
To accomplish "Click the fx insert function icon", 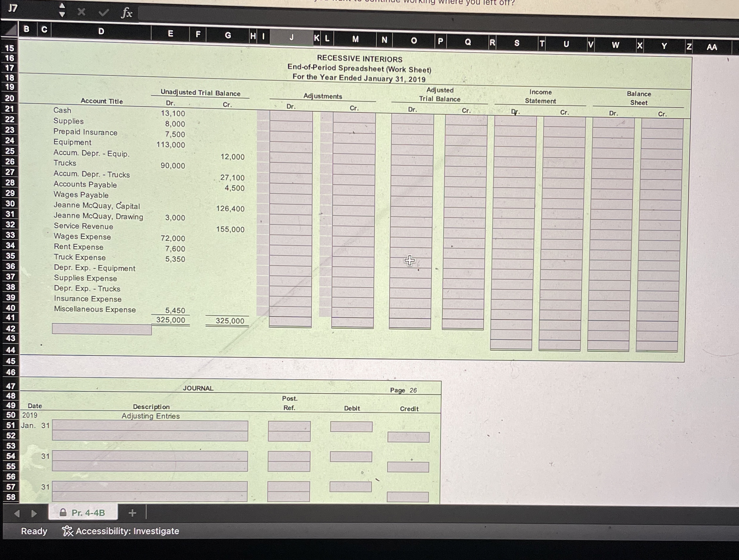I will pyautogui.click(x=127, y=13).
